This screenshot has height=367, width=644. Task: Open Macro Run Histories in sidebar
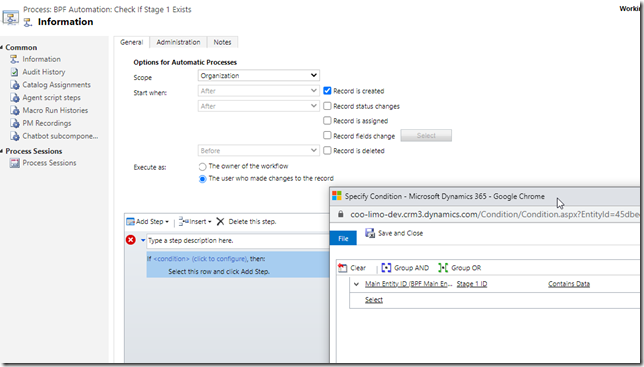tap(55, 110)
